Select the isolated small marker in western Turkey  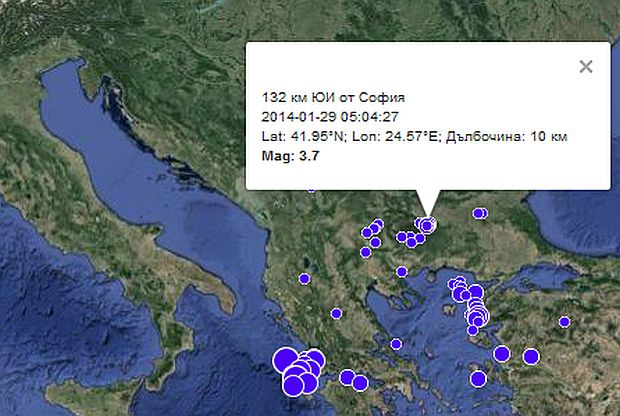(565, 322)
